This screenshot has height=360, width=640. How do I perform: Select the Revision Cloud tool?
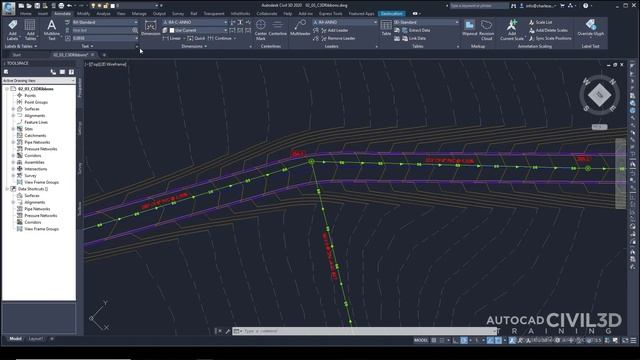point(487,30)
